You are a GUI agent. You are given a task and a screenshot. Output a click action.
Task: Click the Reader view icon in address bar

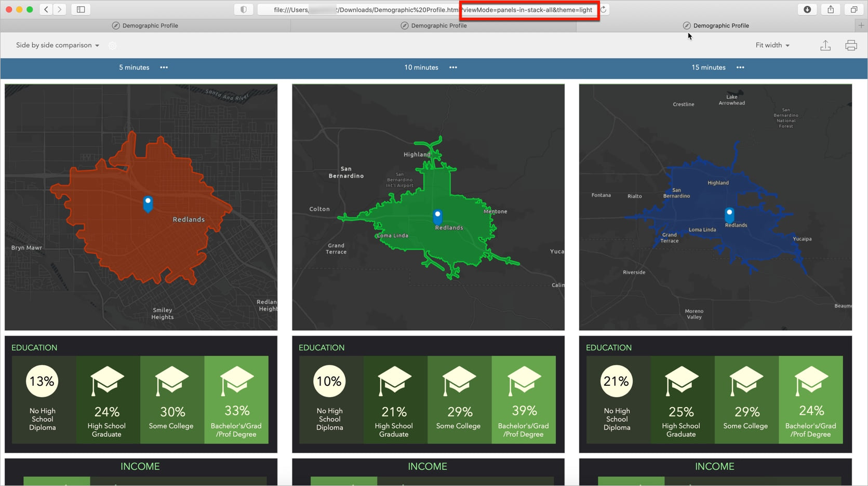point(243,9)
